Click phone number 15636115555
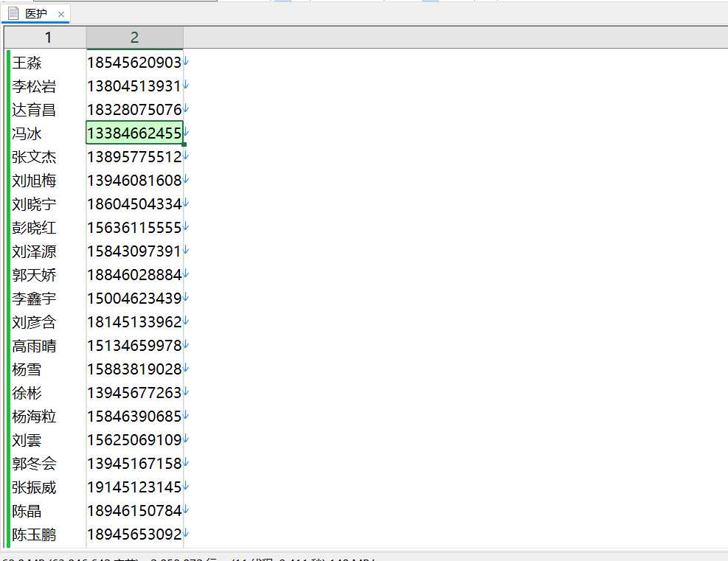Image resolution: width=728 pixels, height=561 pixels. [x=134, y=227]
